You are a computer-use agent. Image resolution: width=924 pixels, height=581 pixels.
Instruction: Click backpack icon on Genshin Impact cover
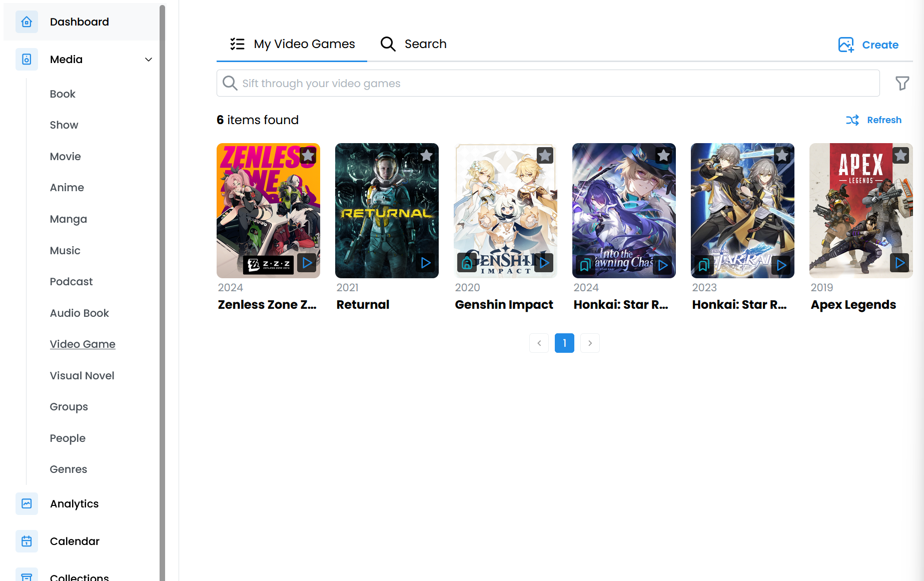pos(466,263)
